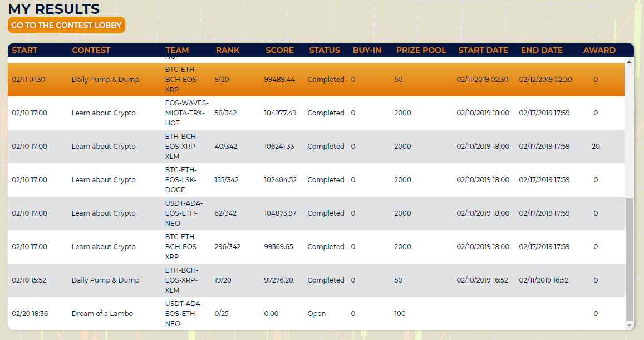Click rank 62/342
This screenshot has width=644, height=340.
pyautogui.click(x=225, y=213)
